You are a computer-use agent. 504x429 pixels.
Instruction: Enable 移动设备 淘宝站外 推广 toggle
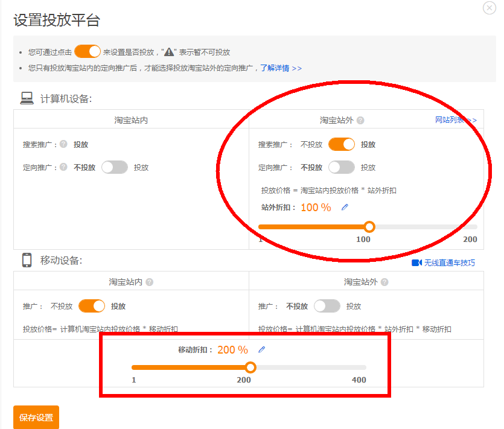click(x=327, y=306)
